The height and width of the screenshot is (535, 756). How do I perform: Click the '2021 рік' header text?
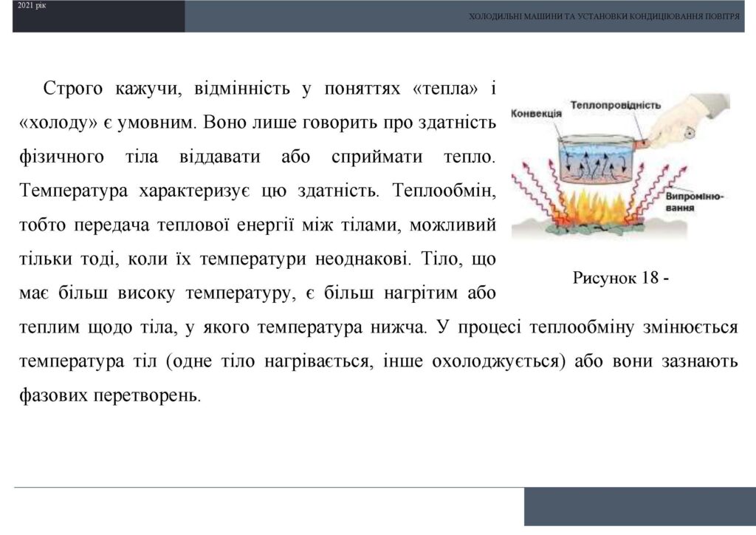(32, 6)
